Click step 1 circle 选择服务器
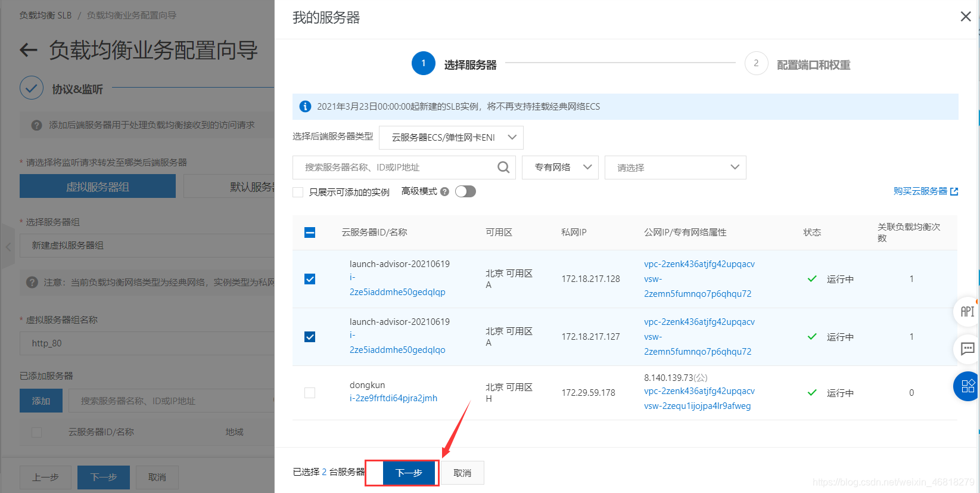This screenshot has width=980, height=493. pos(424,63)
